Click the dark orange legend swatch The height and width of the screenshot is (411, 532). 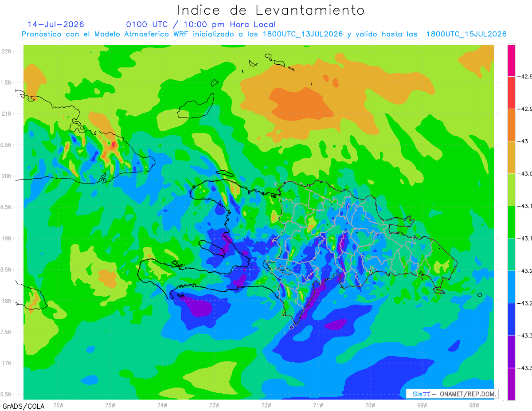[511, 125]
